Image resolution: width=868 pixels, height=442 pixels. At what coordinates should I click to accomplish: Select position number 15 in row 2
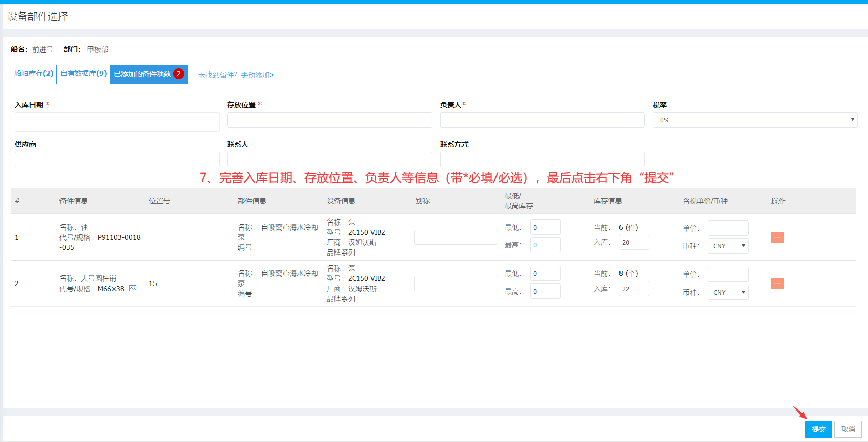(x=153, y=283)
